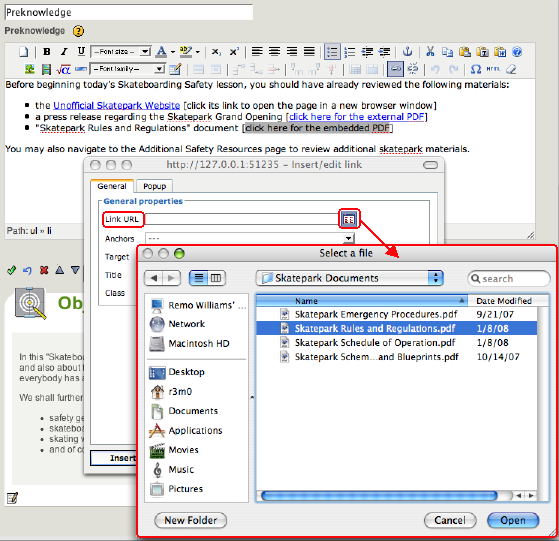Toggle bold formatting
559x541 pixels.
pos(46,52)
